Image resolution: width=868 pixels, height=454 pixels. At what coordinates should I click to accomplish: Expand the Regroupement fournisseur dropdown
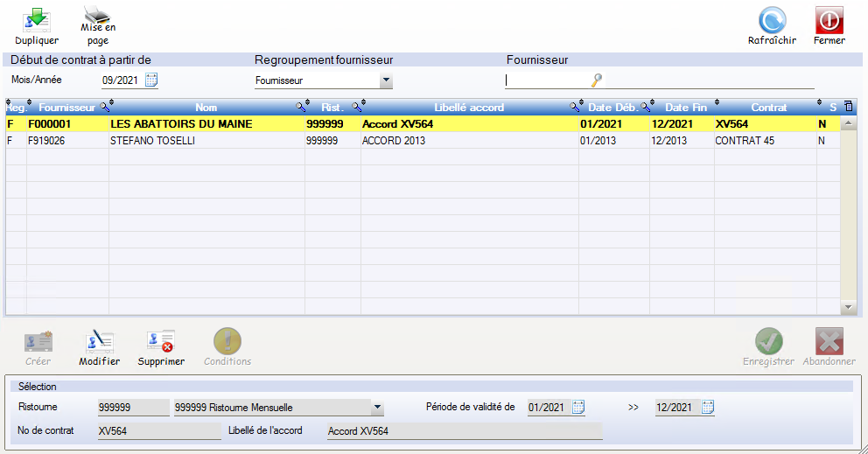click(x=386, y=81)
